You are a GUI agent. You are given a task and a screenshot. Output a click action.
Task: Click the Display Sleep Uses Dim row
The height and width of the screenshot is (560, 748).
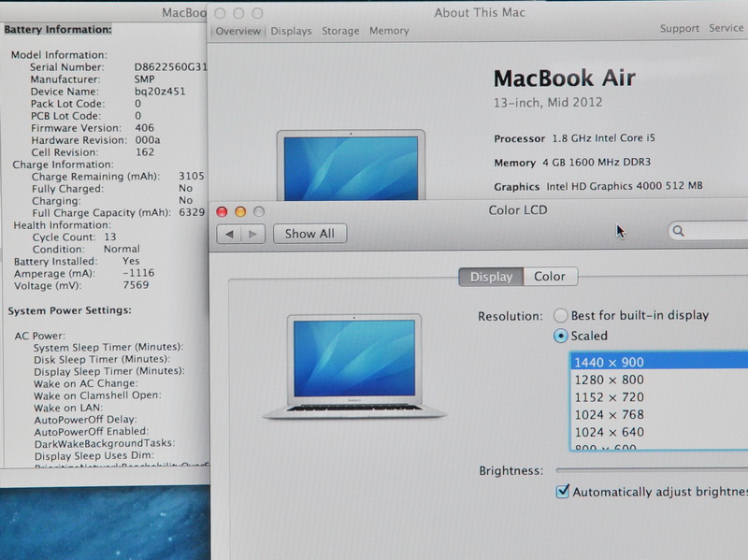click(x=94, y=456)
